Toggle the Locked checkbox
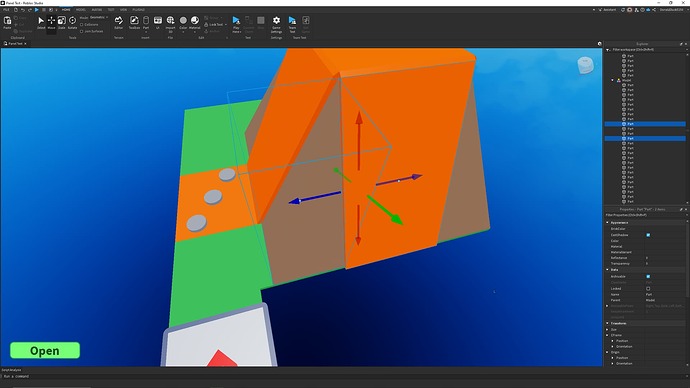This screenshot has width=690, height=388. pos(648,289)
